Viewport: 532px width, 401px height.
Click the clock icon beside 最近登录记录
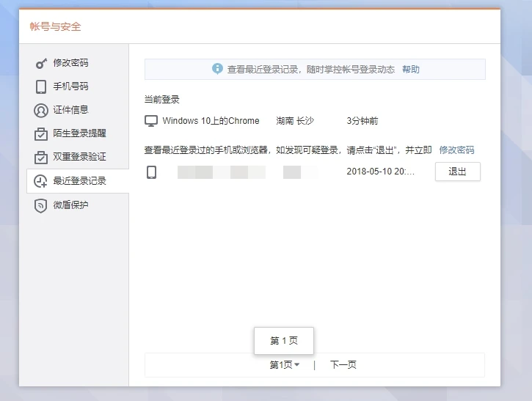(x=40, y=181)
